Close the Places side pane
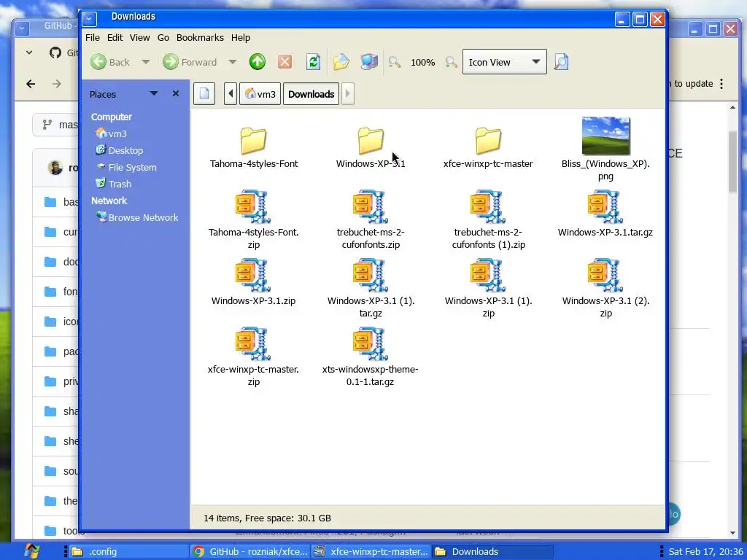747x560 pixels. tap(176, 94)
